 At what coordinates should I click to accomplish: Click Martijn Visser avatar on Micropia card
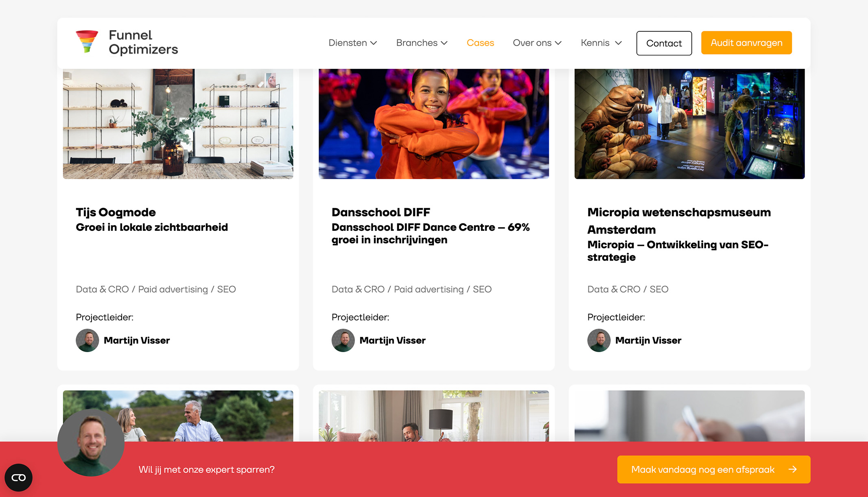pyautogui.click(x=599, y=340)
